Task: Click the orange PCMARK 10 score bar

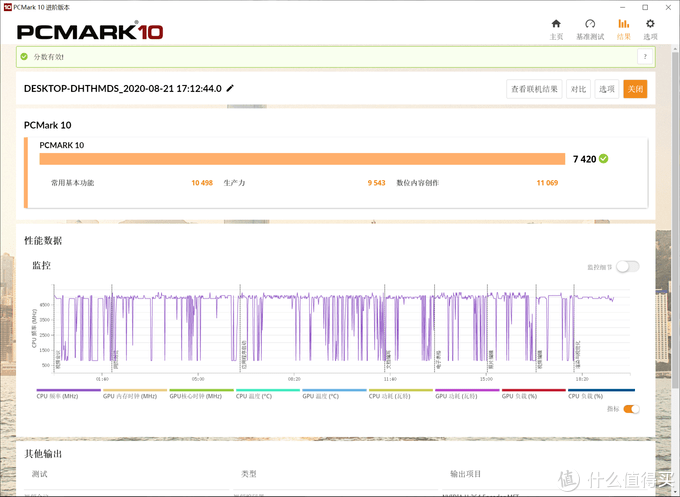Action: pos(302,159)
